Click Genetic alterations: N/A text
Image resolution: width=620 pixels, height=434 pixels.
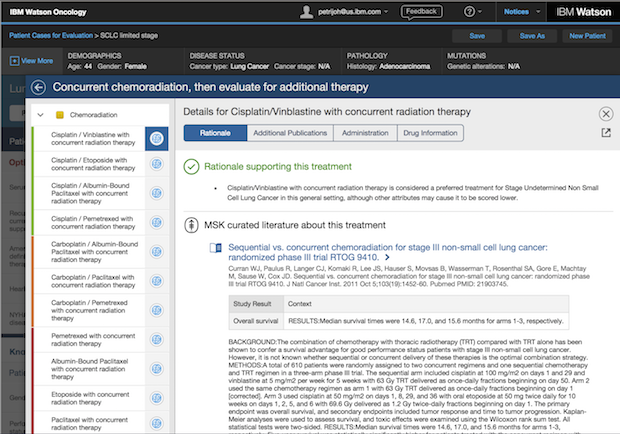click(483, 66)
